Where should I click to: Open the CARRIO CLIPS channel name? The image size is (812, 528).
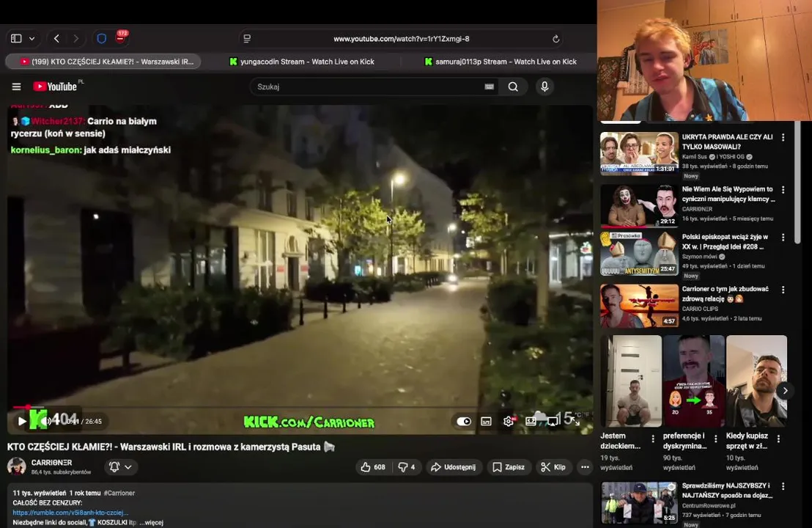click(x=700, y=309)
